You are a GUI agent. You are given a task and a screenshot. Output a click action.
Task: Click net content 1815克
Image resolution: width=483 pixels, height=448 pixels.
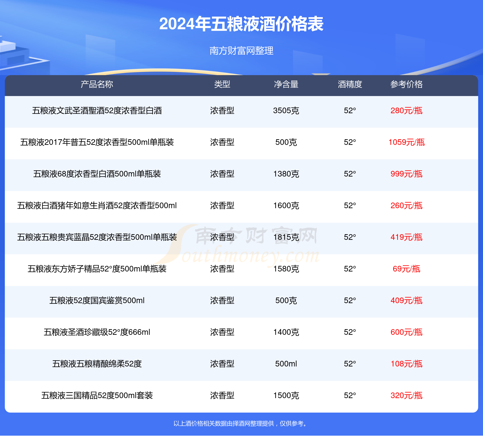tap(286, 237)
